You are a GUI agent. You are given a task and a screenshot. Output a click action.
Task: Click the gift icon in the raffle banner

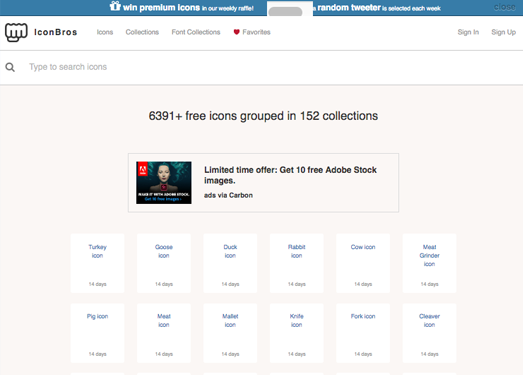click(x=115, y=6)
